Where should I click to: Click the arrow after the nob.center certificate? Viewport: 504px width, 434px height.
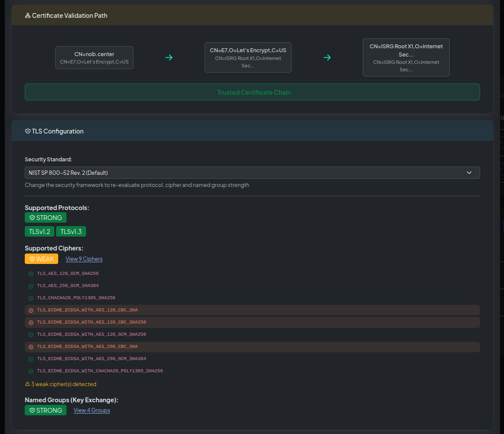click(169, 57)
